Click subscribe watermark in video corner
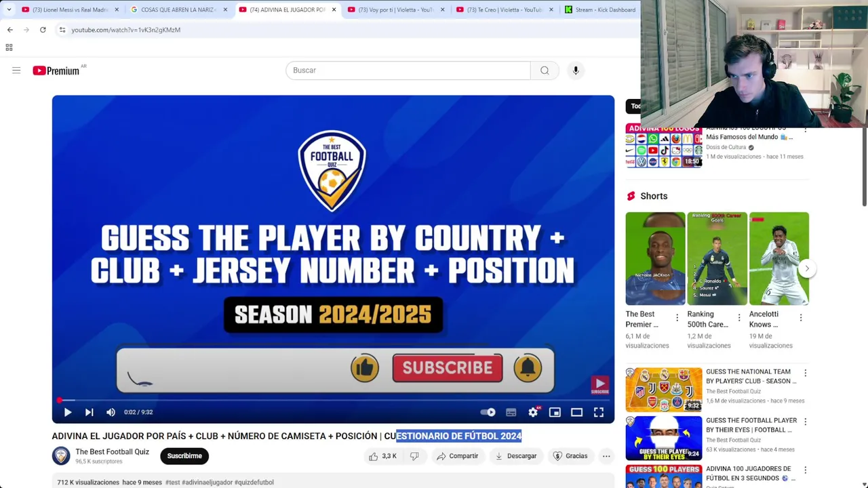 (599, 386)
